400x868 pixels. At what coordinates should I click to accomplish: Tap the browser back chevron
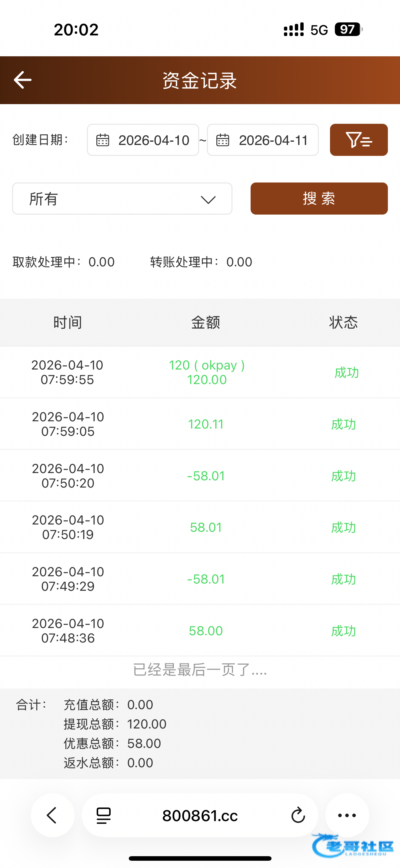tap(52, 815)
